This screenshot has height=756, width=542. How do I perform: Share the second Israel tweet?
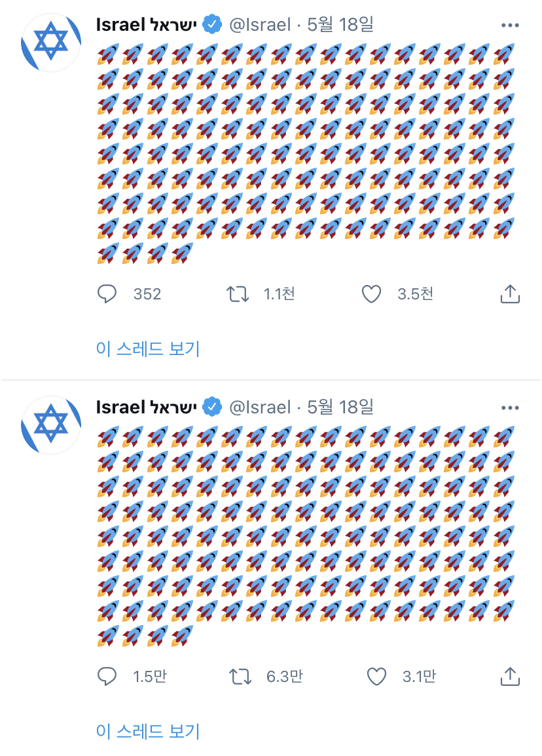pos(510,677)
